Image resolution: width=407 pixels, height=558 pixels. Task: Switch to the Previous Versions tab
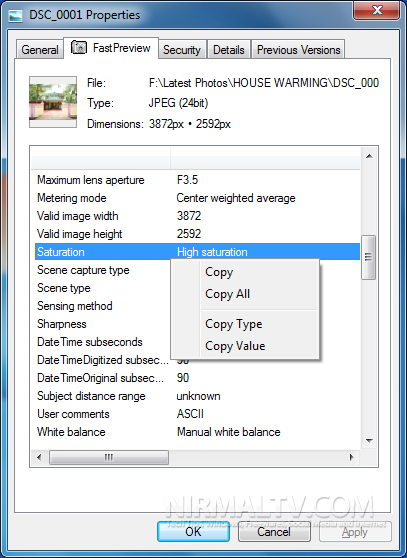(x=298, y=50)
